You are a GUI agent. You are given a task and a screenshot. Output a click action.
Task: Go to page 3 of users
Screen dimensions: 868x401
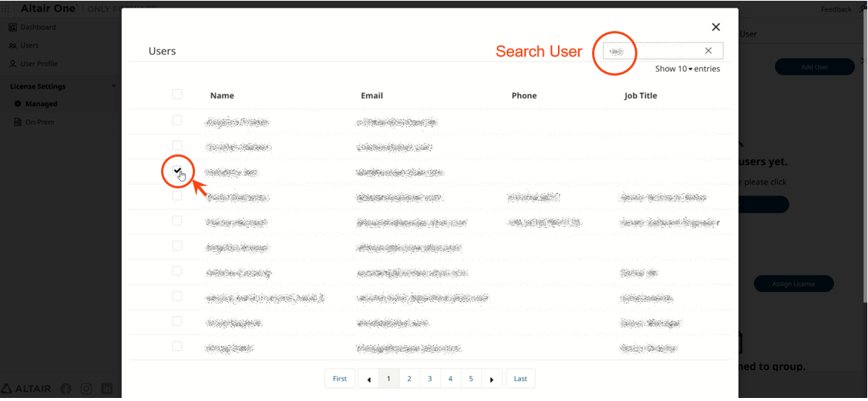(429, 379)
